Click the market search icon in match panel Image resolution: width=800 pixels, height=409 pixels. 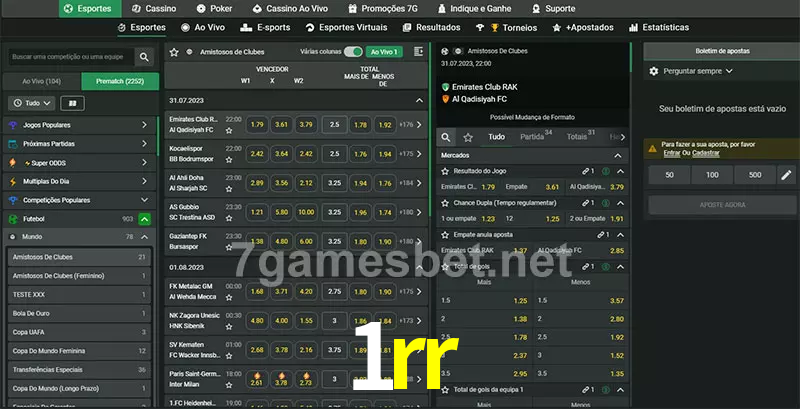coord(447,137)
